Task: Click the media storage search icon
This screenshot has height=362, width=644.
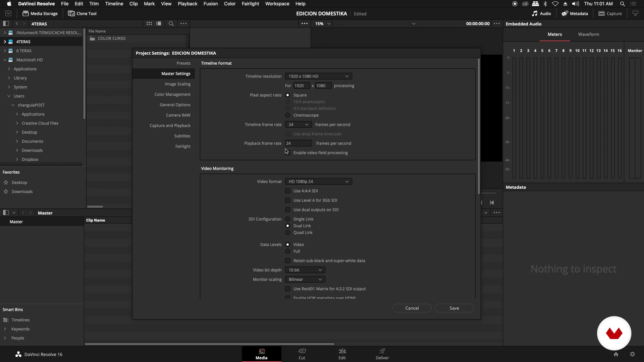Action: [171, 23]
